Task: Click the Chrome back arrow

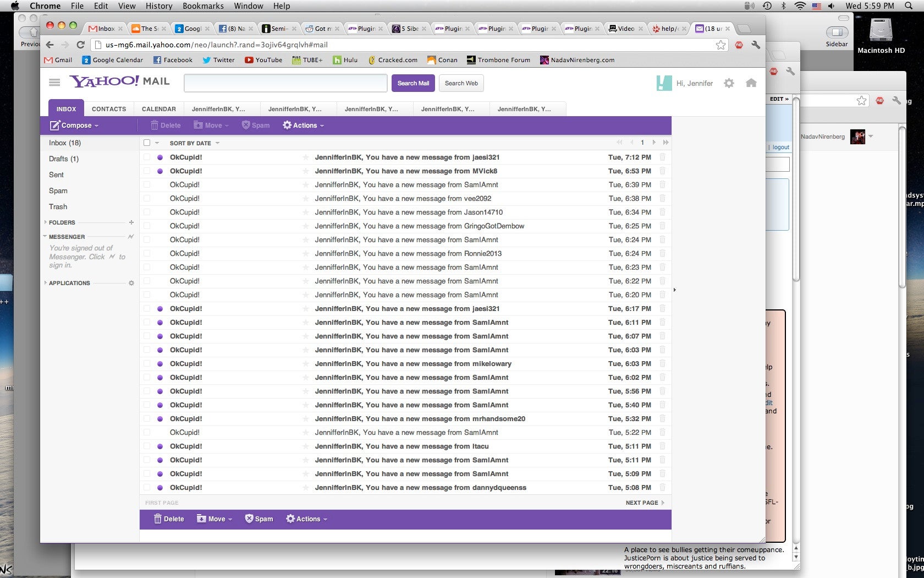Action: pyautogui.click(x=50, y=45)
